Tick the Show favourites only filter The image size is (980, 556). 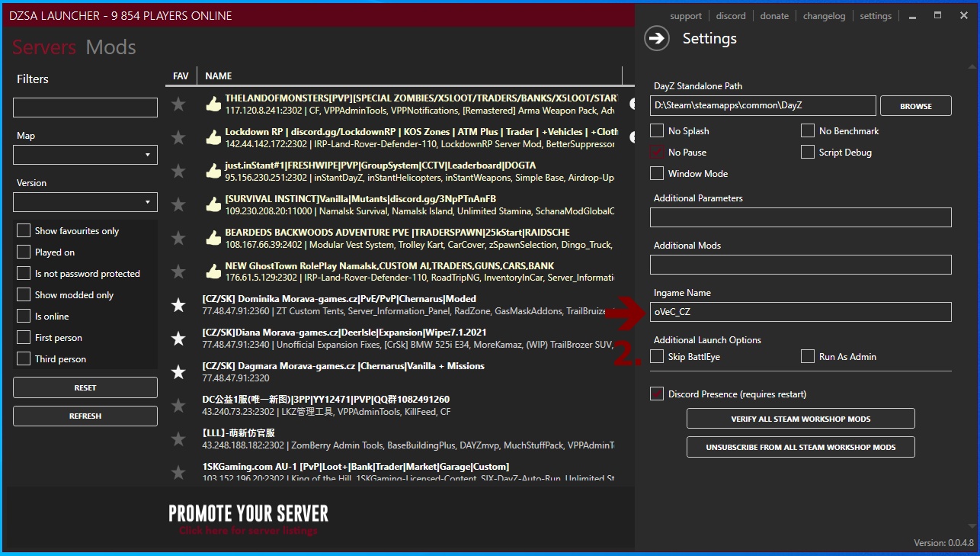24,231
